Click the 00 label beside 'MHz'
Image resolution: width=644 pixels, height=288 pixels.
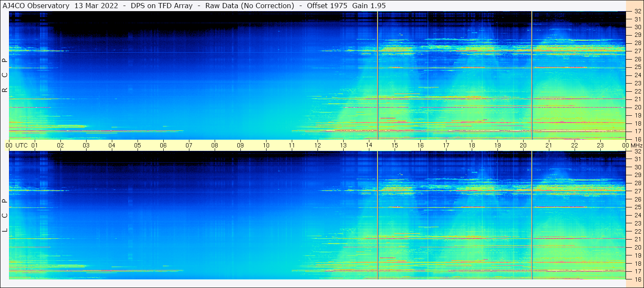(x=625, y=145)
